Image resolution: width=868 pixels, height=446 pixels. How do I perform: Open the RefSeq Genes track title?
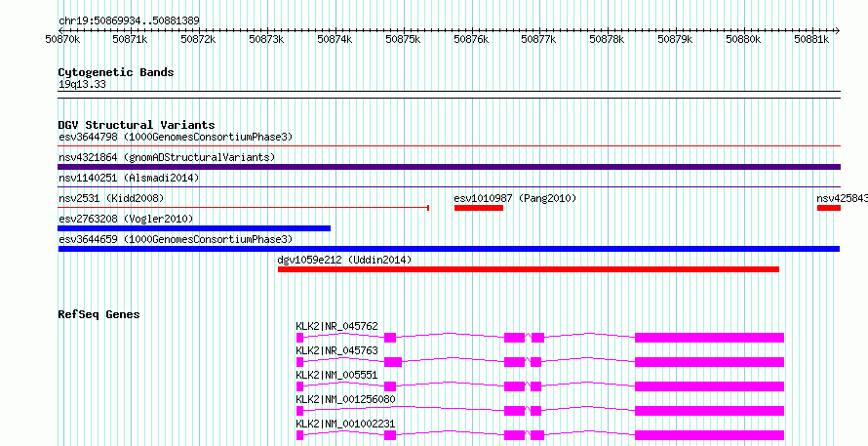(99, 314)
